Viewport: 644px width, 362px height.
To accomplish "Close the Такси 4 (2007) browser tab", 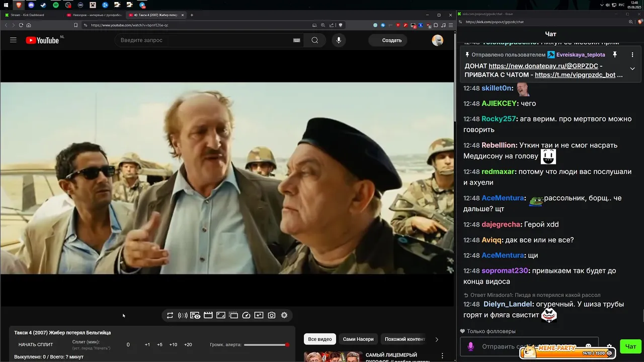I will click(183, 15).
